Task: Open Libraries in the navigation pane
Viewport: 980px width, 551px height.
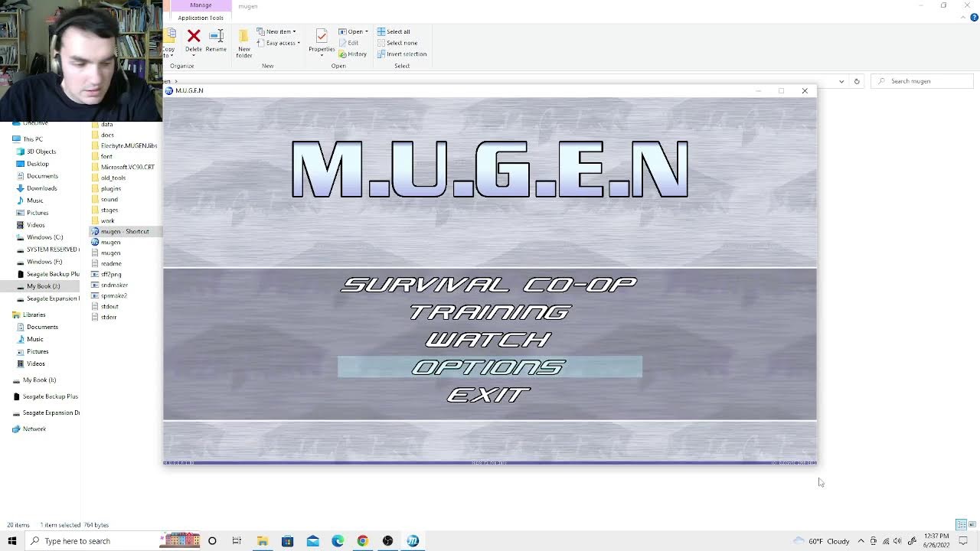Action: click(x=28, y=315)
